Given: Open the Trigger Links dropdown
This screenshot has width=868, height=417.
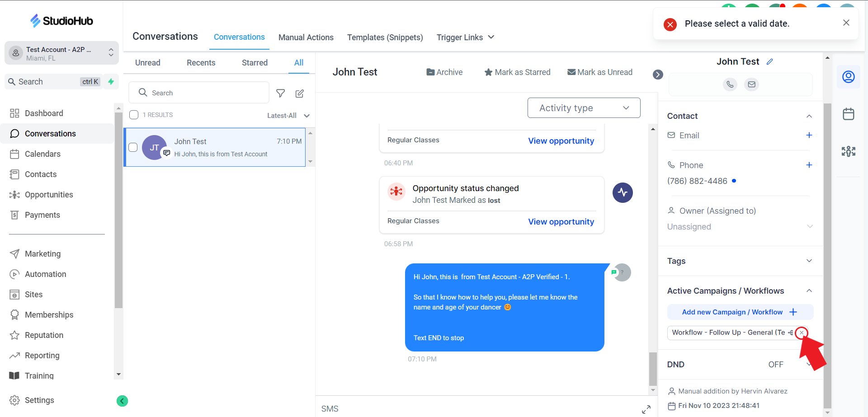Looking at the screenshot, I should [466, 37].
